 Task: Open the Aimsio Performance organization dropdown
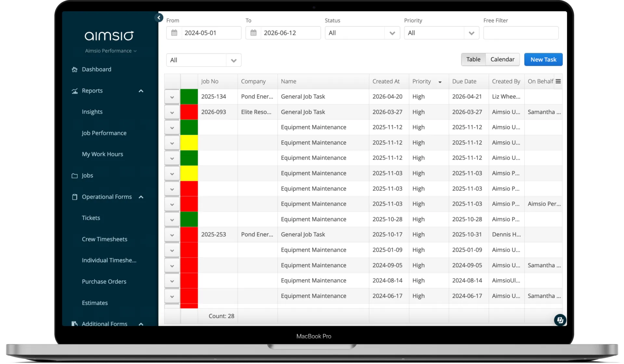click(111, 51)
